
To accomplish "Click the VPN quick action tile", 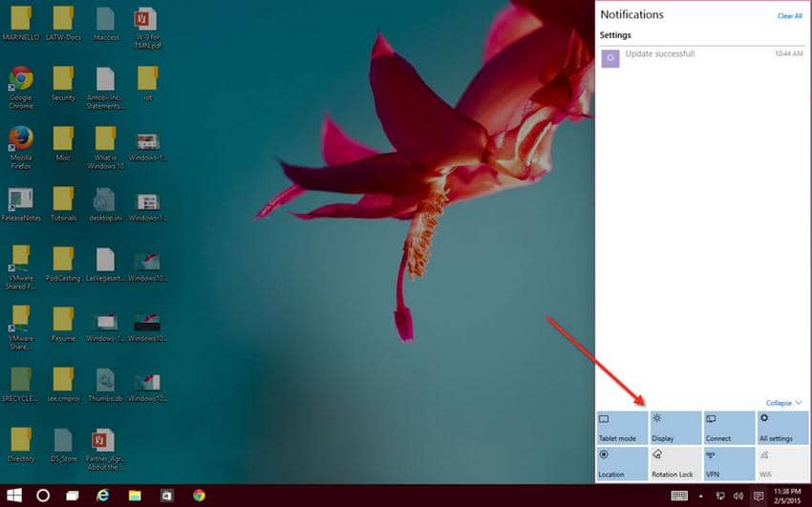I will click(x=729, y=463).
